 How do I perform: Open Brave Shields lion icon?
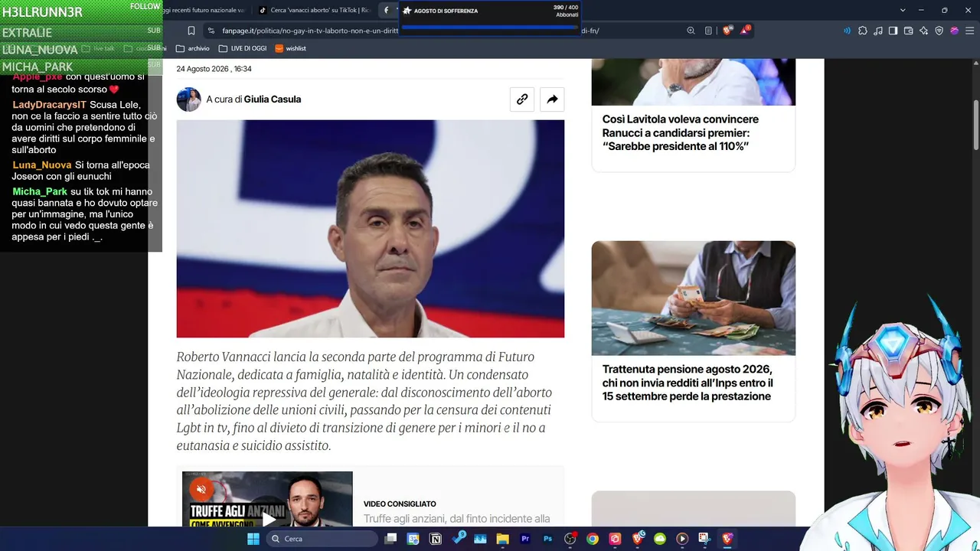click(x=727, y=31)
